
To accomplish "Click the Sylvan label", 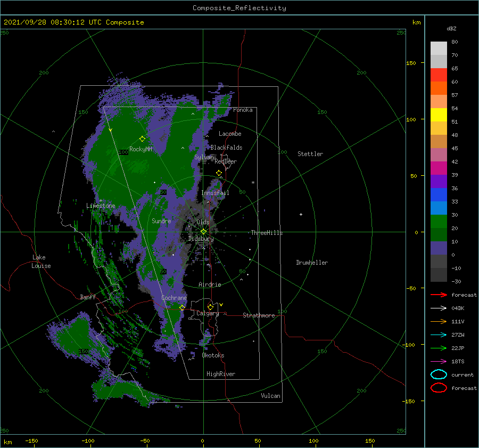I will (x=204, y=157).
